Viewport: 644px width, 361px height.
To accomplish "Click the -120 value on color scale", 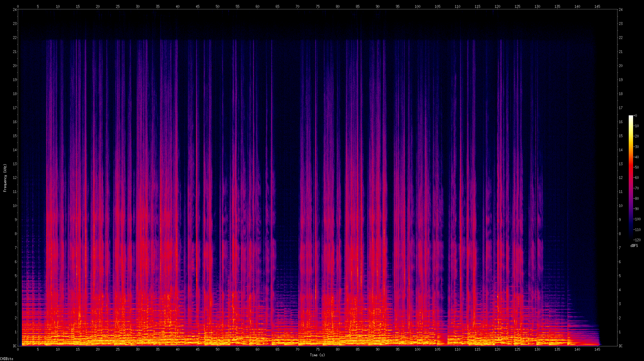I will pyautogui.click(x=637, y=240).
